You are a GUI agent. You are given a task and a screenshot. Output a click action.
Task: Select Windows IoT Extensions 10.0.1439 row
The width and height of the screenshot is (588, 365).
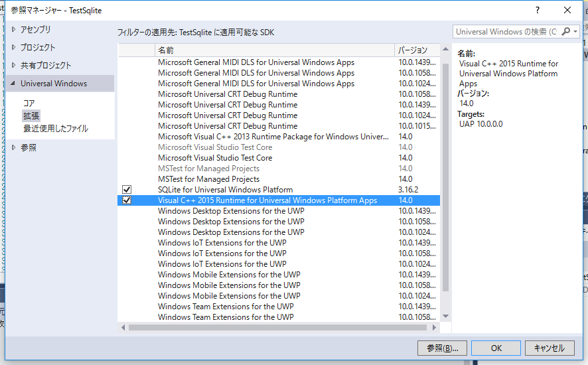(279, 243)
